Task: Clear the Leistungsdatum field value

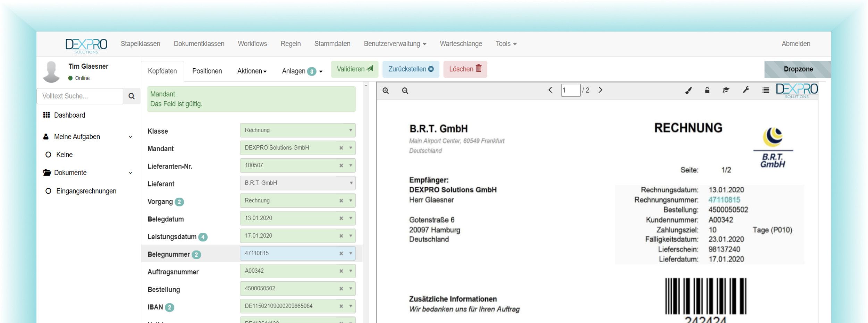Action: click(x=341, y=236)
